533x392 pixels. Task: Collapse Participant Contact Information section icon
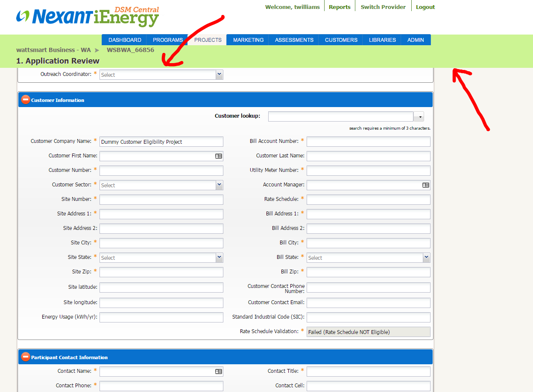26,357
